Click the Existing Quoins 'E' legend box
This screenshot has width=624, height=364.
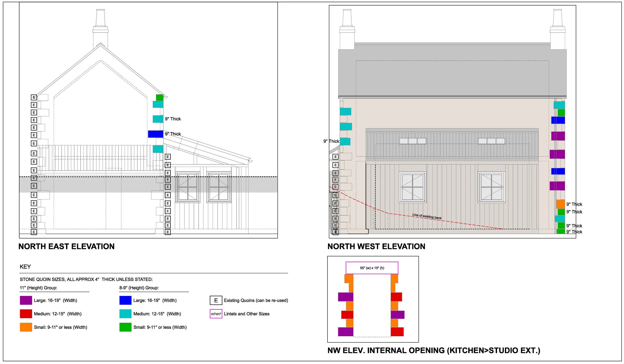[216, 300]
